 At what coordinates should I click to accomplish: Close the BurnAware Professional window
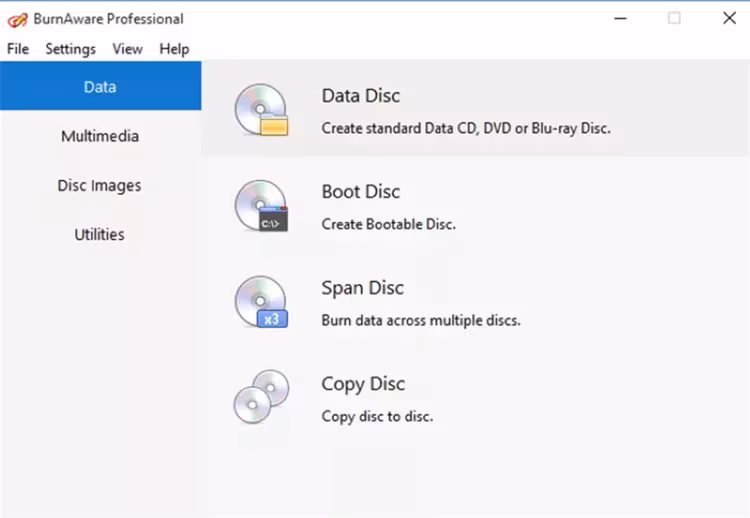coord(729,18)
